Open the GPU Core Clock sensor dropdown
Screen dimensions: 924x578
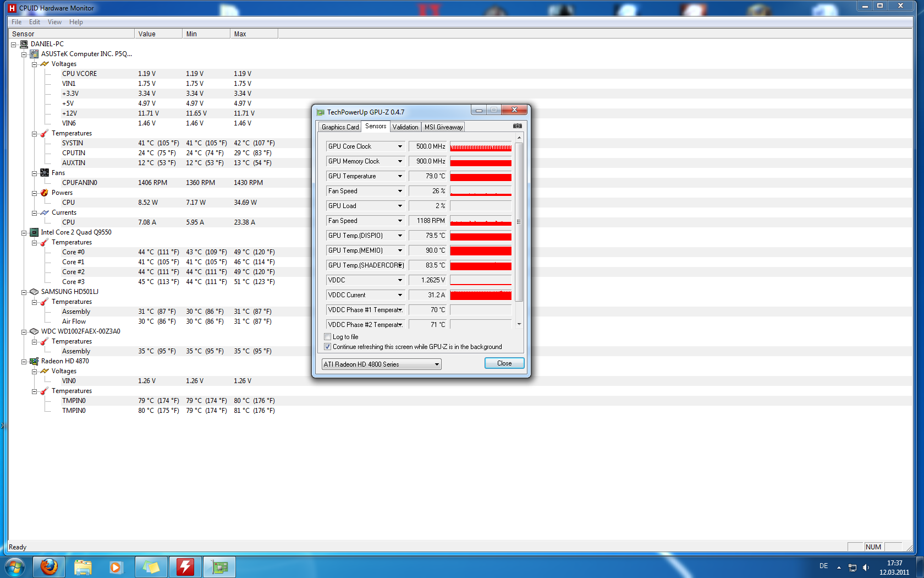tap(400, 146)
